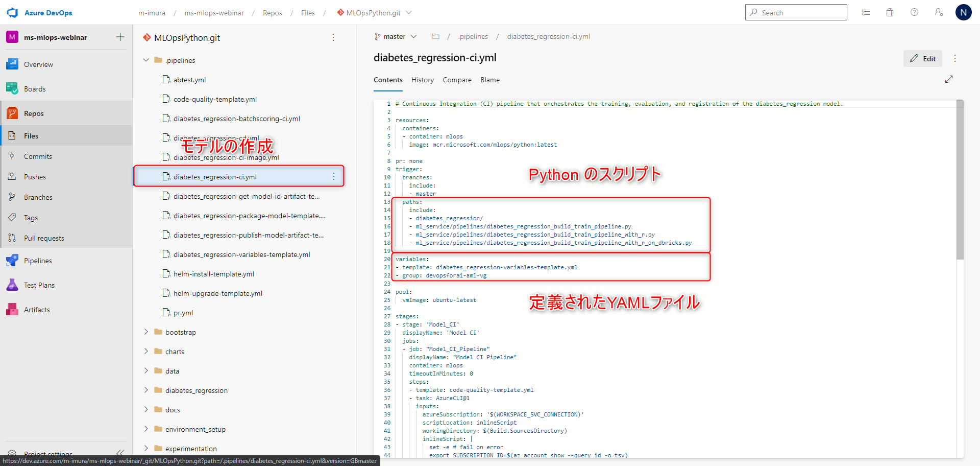Switch to the Blame tab
This screenshot has height=466, width=980.
coord(490,80)
